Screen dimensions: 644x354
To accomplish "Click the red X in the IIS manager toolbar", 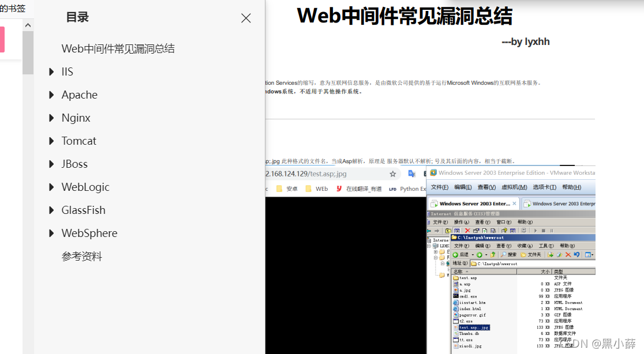I will click(x=467, y=231).
